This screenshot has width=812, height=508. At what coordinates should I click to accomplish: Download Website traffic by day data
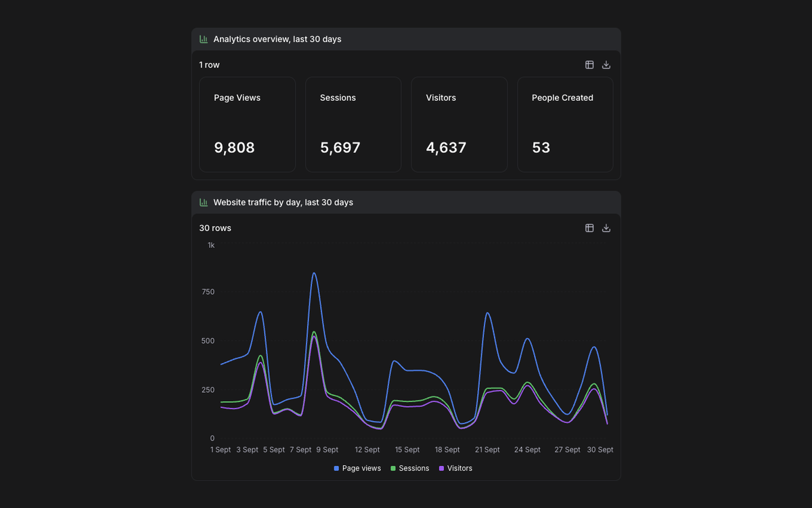[606, 228]
